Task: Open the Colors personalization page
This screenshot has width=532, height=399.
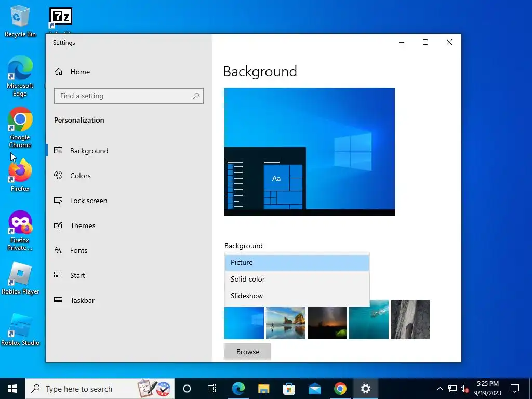Action: coord(129,176)
